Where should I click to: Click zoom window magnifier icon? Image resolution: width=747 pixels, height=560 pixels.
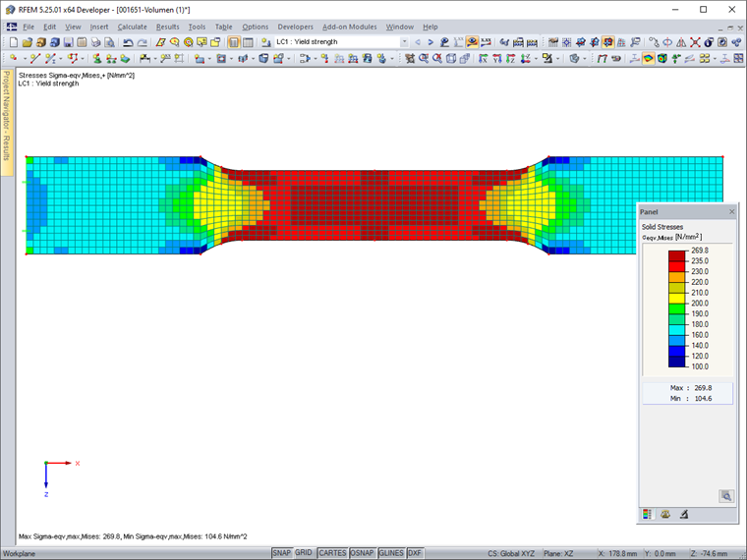(424, 59)
